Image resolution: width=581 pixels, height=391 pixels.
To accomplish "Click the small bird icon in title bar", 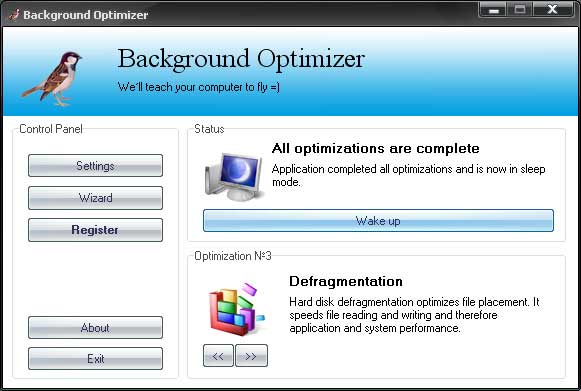I will click(14, 14).
